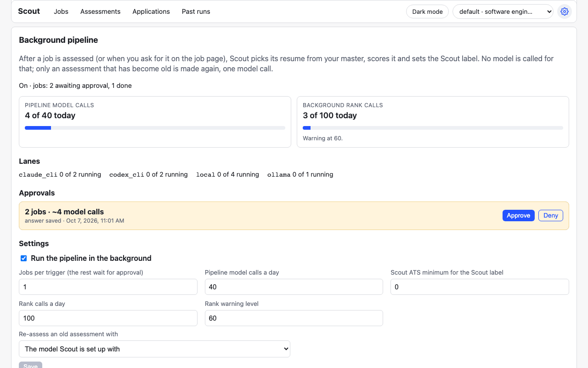Click the Lanes heading

pyautogui.click(x=29, y=161)
